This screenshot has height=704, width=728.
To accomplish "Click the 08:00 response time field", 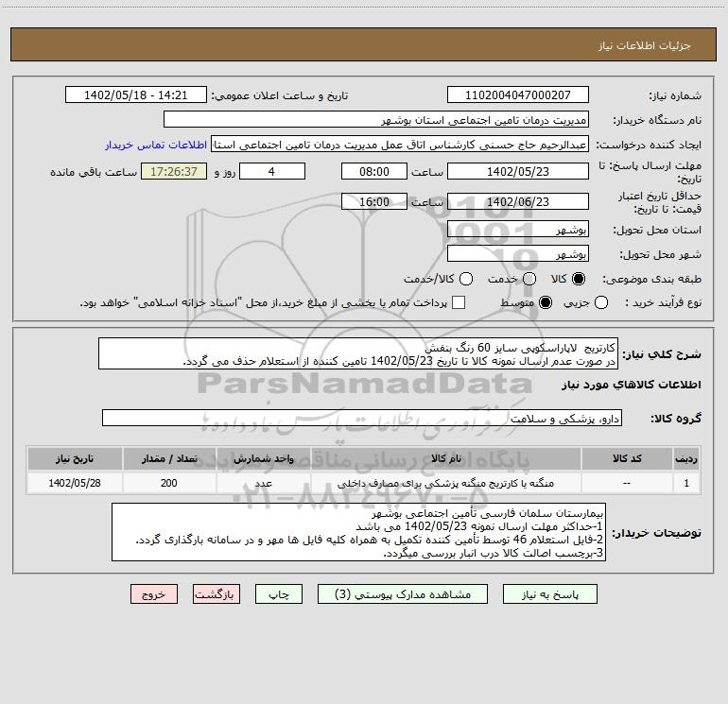I will (x=374, y=171).
